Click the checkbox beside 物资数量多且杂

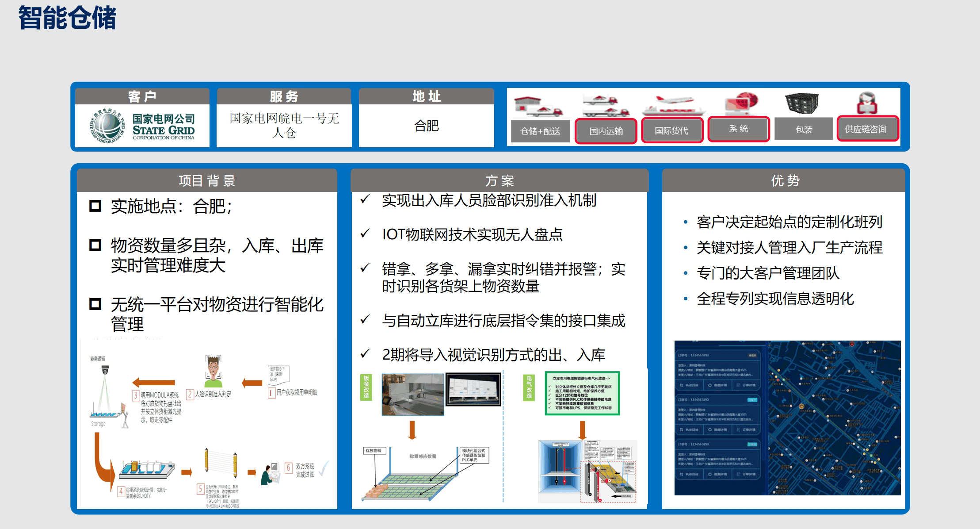95,245
